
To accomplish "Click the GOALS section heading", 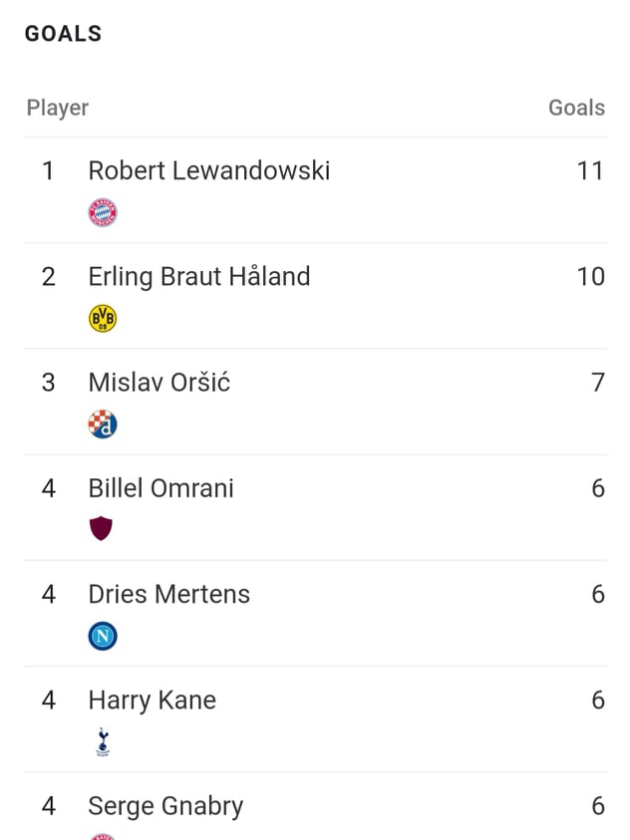I will pyautogui.click(x=63, y=34).
